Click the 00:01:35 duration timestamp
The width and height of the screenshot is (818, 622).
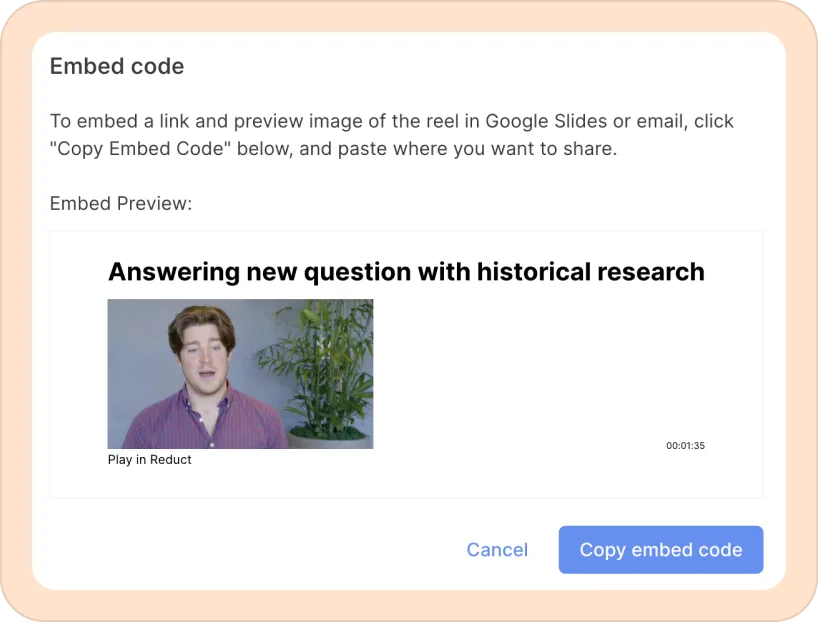(685, 445)
